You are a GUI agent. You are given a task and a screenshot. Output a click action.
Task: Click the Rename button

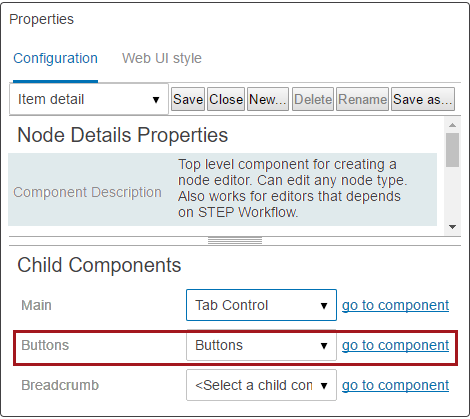pos(362,99)
